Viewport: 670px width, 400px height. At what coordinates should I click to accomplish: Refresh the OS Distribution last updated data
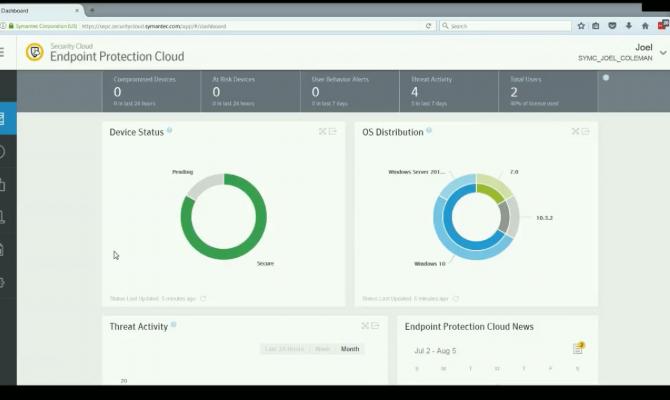456,298
